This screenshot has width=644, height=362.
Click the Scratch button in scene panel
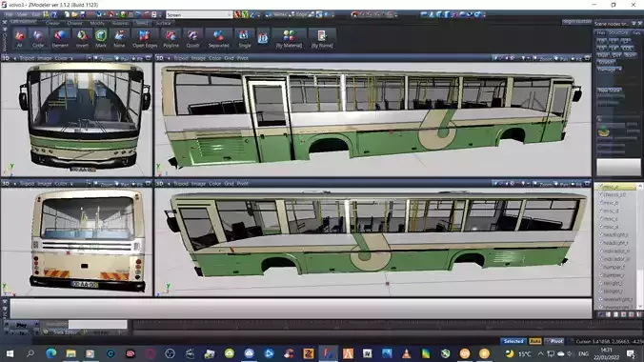click(x=606, y=62)
